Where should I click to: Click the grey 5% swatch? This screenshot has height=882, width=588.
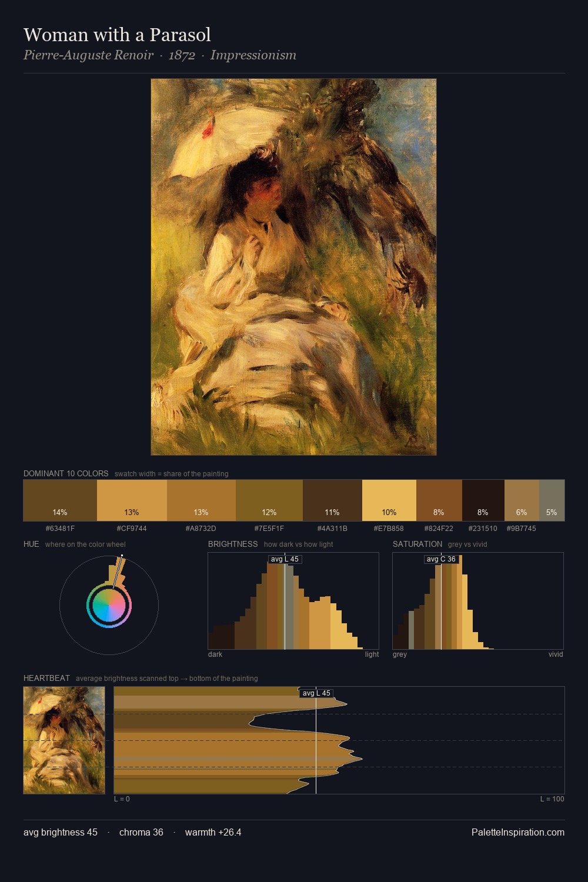click(x=552, y=500)
